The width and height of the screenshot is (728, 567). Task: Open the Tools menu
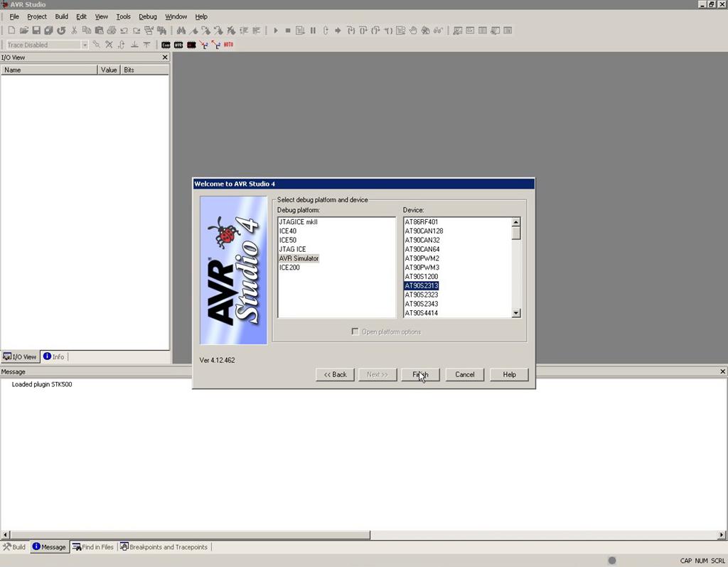pyautogui.click(x=123, y=17)
